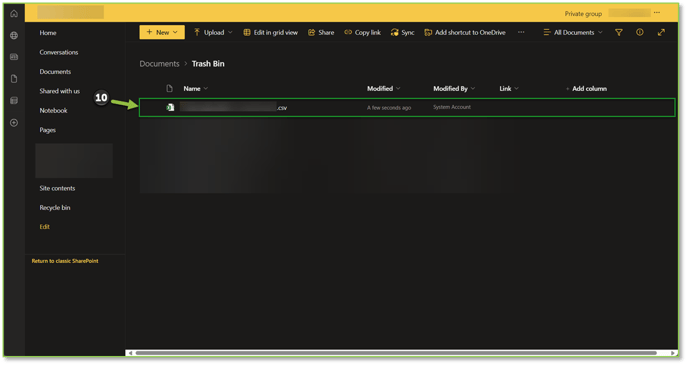The height and width of the screenshot is (365, 687).
Task: Open Link column header menu
Action: coord(509,89)
